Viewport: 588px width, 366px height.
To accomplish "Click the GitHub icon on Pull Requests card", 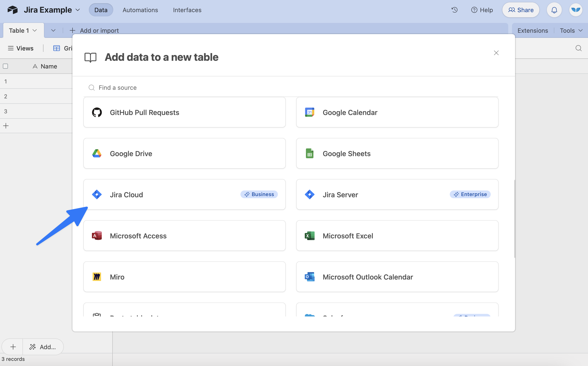I will pos(97,112).
